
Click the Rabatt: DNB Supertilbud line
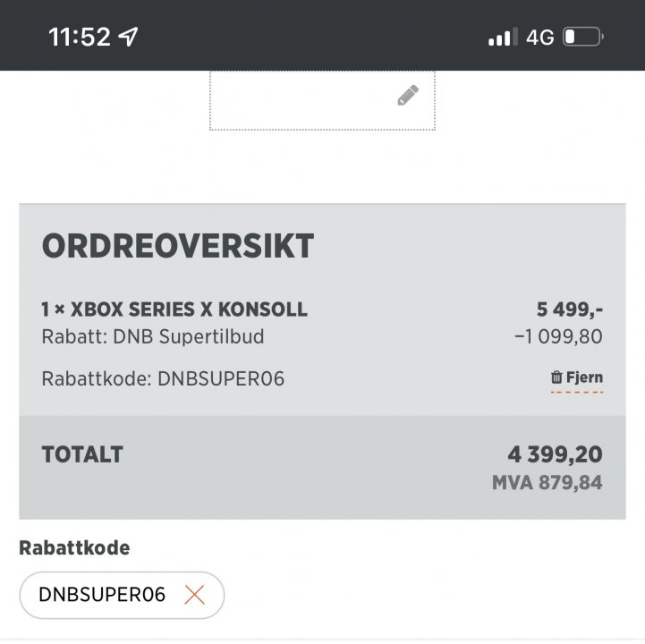pos(153,336)
